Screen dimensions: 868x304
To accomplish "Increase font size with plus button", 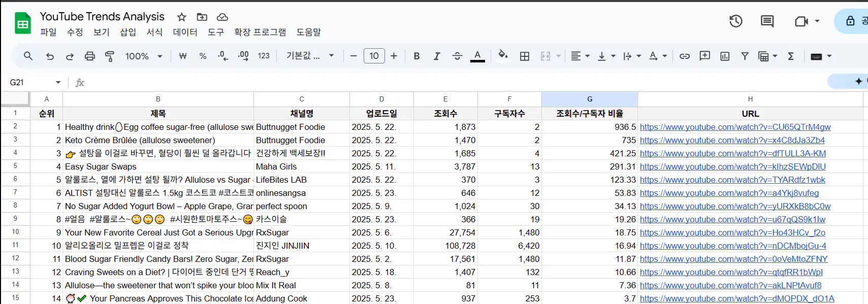I will click(x=394, y=56).
